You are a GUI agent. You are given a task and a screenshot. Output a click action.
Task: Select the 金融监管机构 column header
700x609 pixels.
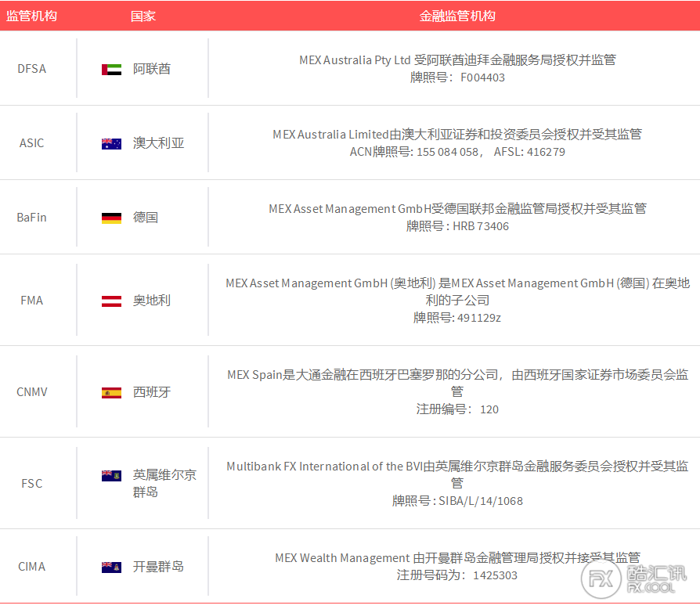(457, 16)
